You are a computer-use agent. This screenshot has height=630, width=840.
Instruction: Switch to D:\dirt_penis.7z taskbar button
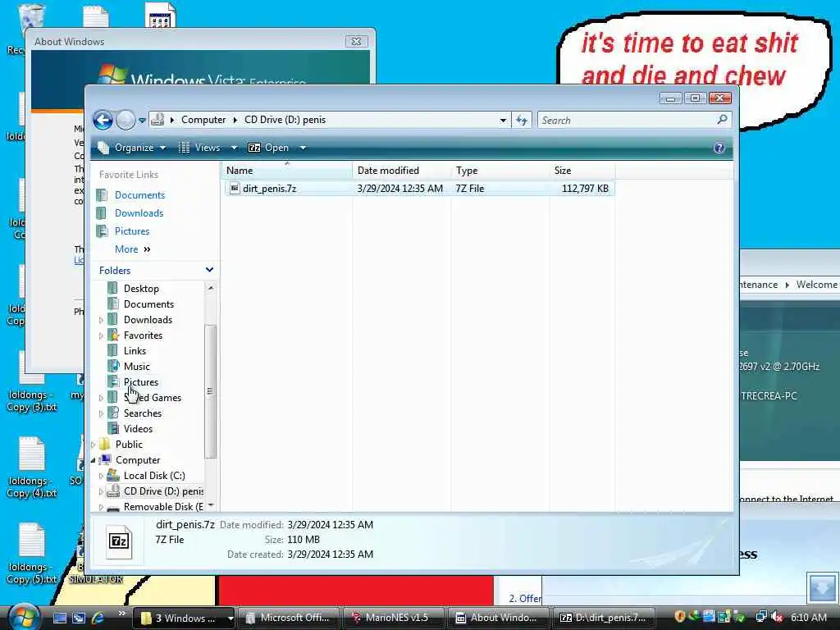click(604, 619)
